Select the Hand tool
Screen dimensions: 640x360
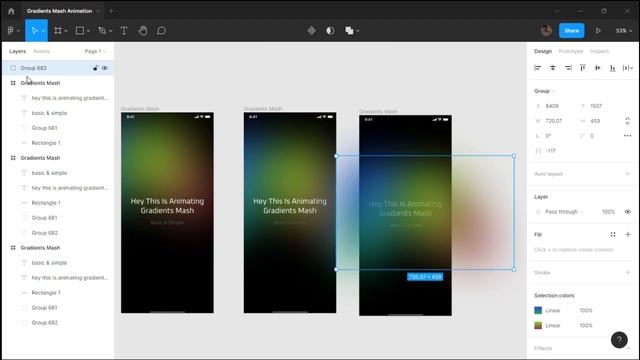143,31
